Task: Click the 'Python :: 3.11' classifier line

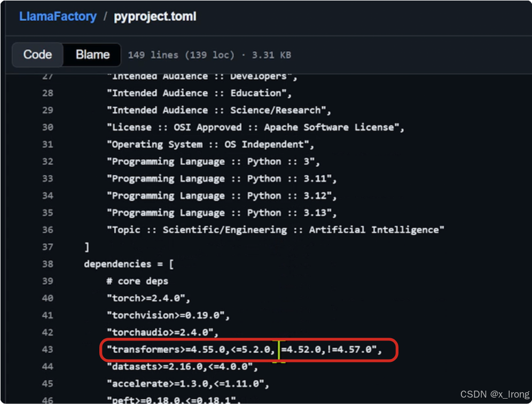Action: click(222, 179)
